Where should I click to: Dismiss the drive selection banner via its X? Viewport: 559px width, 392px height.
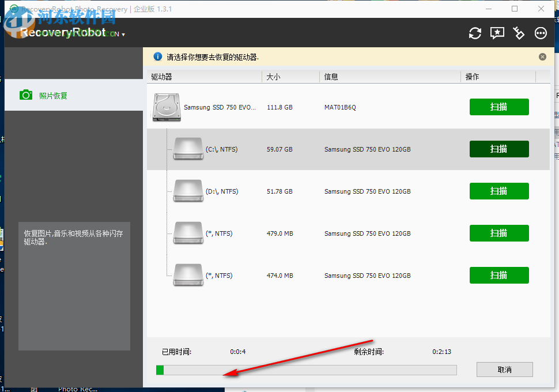click(x=542, y=56)
